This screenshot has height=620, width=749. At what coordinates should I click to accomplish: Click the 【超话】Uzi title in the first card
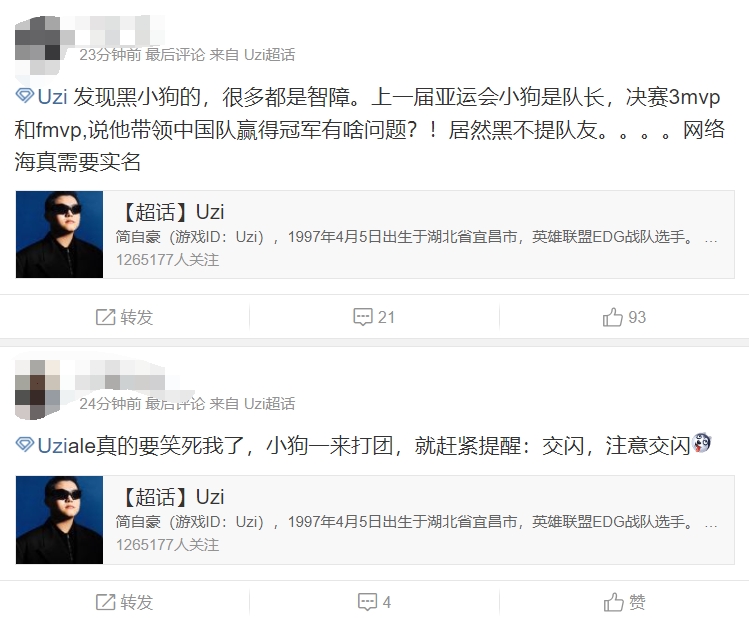click(170, 212)
